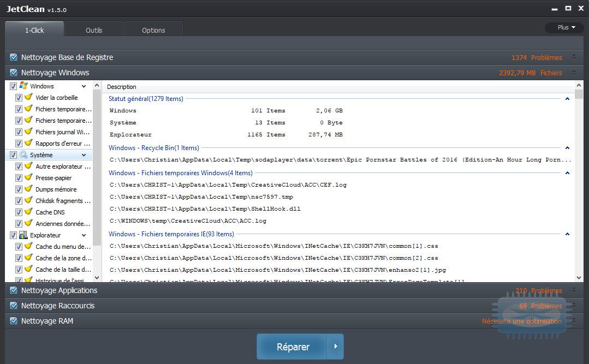589x364 pixels.
Task: Open the Options tab
Action: pyautogui.click(x=153, y=29)
